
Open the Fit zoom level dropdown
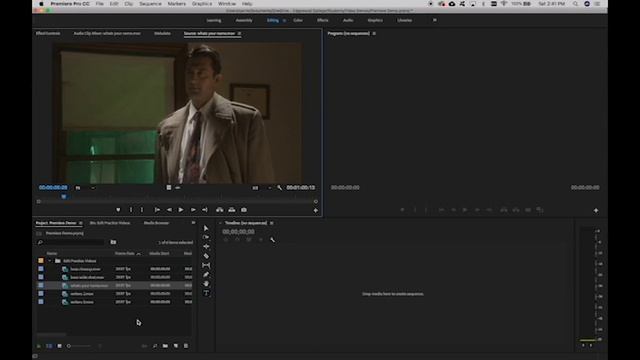(x=85, y=188)
